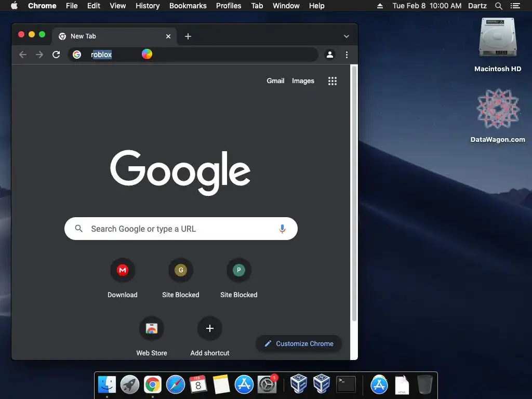532x399 pixels.
Task: Go back with the browser back arrow
Action: pos(23,55)
